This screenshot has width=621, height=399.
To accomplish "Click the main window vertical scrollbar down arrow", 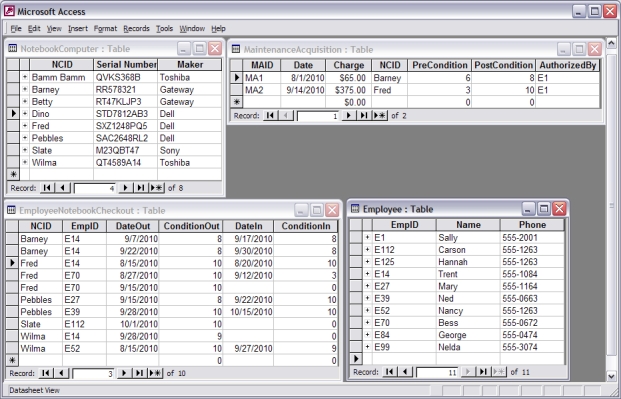I will [612, 377].
